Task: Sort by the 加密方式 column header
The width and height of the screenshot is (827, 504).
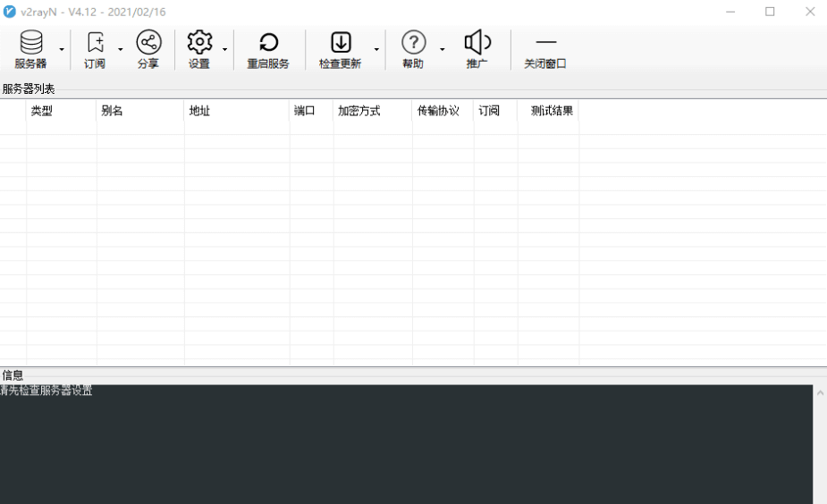Action: pos(372,111)
